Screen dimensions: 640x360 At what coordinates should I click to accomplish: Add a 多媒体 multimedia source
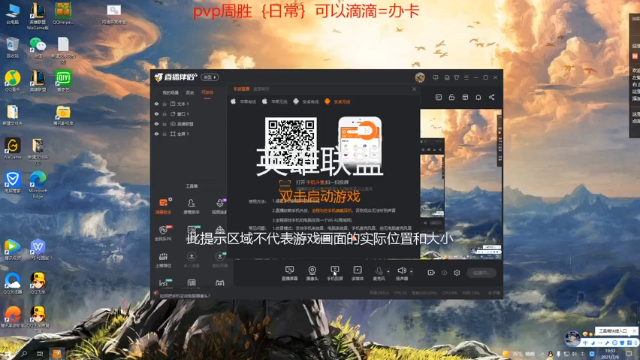pyautogui.click(x=357, y=273)
